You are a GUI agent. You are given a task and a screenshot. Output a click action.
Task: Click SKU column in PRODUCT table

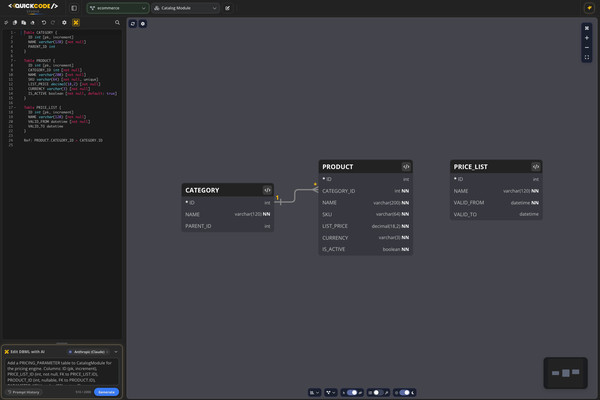tap(365, 214)
